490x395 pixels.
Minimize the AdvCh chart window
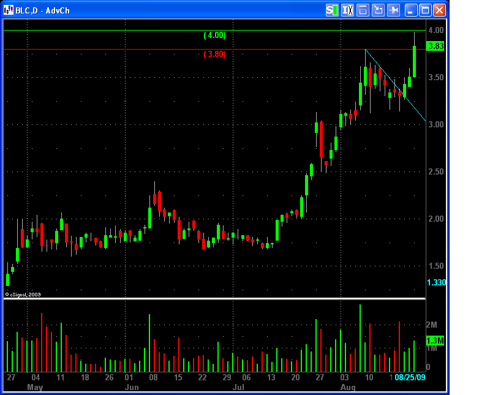tap(411, 10)
